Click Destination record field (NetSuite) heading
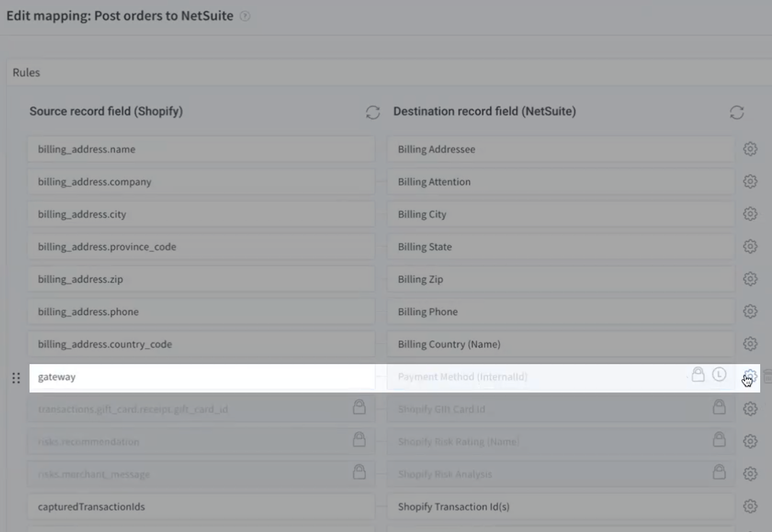The height and width of the screenshot is (532, 772). click(485, 111)
